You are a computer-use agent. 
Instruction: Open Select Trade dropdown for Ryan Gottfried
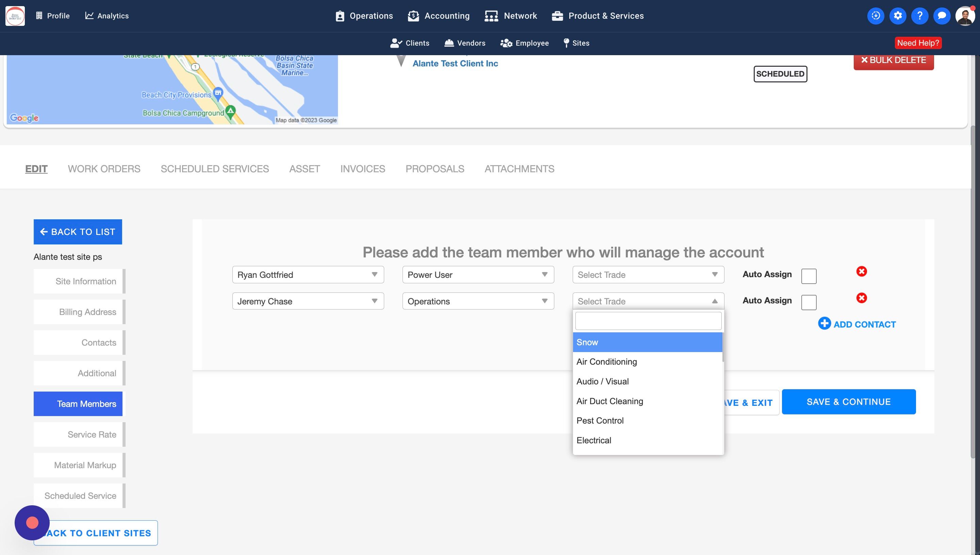[648, 275]
